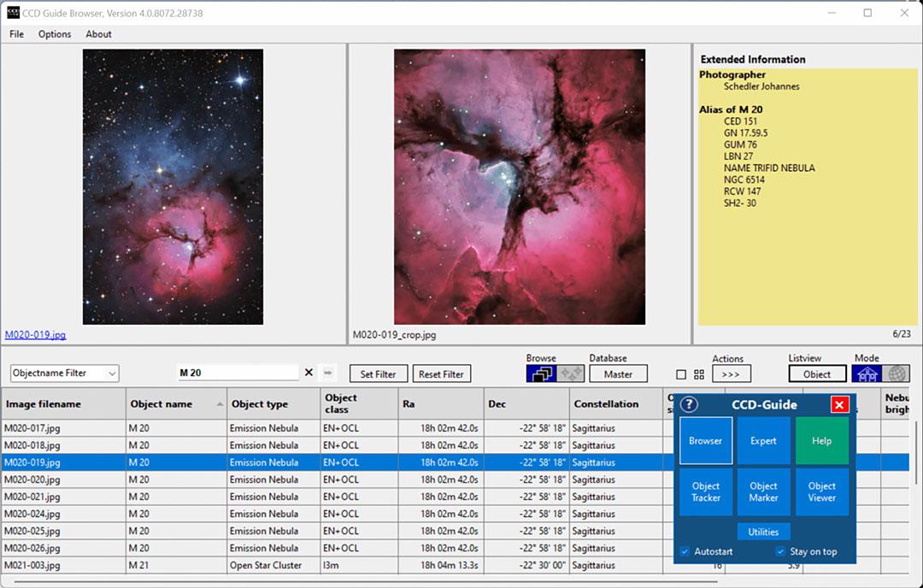This screenshot has width=923, height=588.
Task: Click the l3m object class cell
Action: pos(359,565)
